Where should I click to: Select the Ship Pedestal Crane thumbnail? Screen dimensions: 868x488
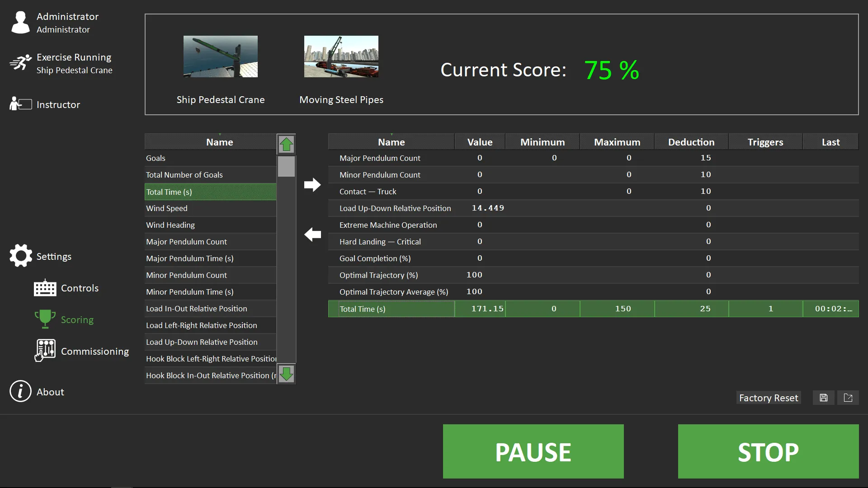[x=220, y=56]
